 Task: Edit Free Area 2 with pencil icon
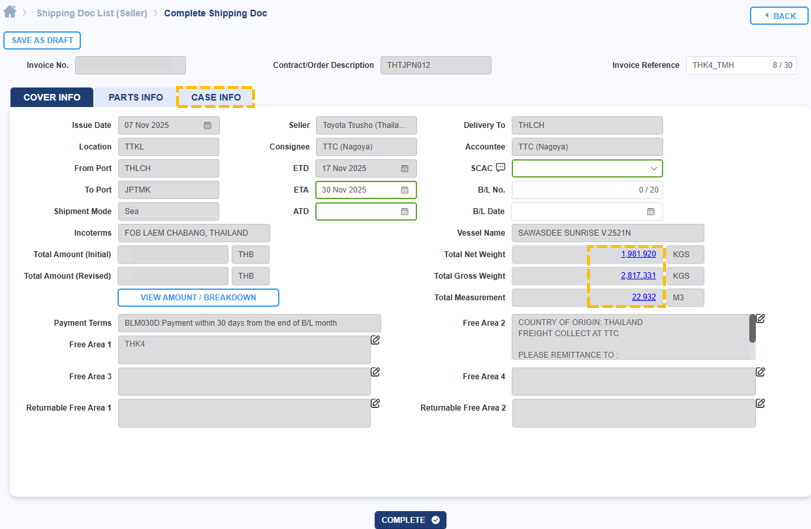(x=760, y=319)
